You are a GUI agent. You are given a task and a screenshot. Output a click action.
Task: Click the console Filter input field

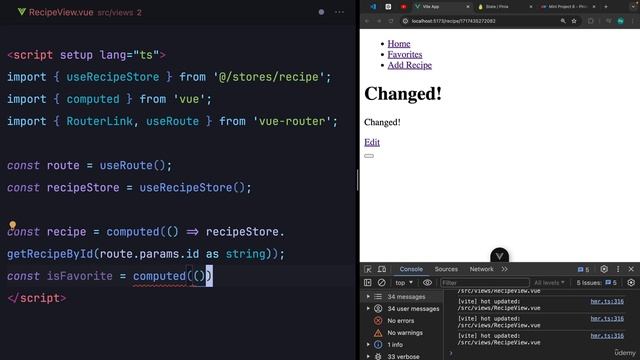click(484, 282)
